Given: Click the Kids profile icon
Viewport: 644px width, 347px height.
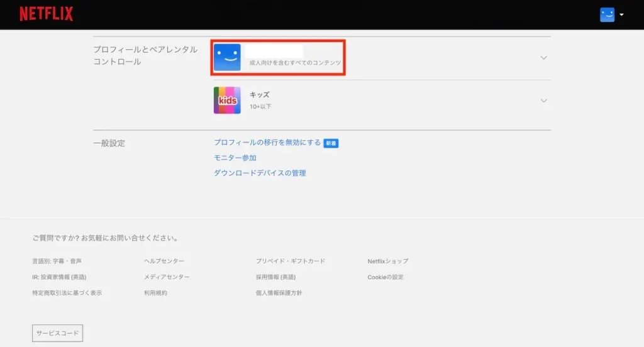Looking at the screenshot, I should pos(227,101).
